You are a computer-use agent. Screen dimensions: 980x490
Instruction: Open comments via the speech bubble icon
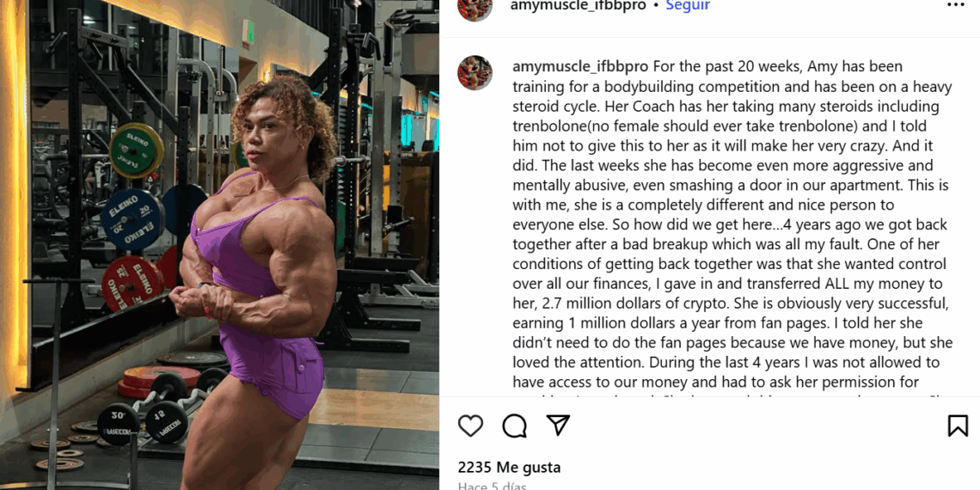click(x=514, y=426)
